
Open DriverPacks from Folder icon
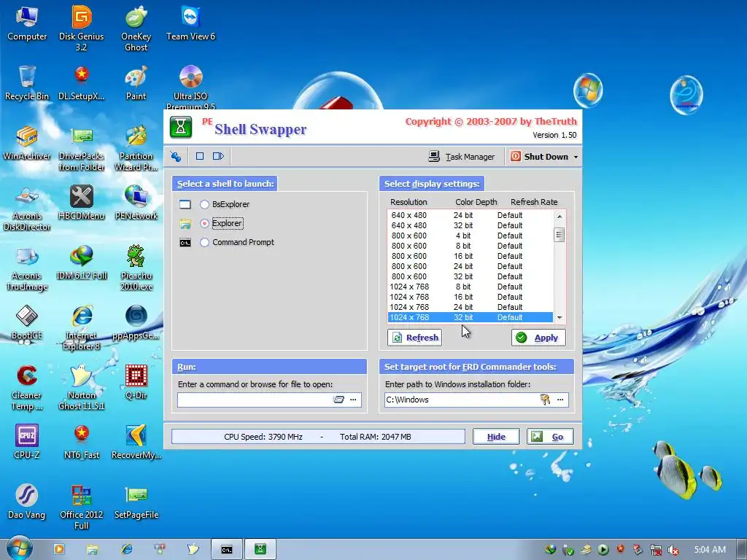click(x=82, y=149)
